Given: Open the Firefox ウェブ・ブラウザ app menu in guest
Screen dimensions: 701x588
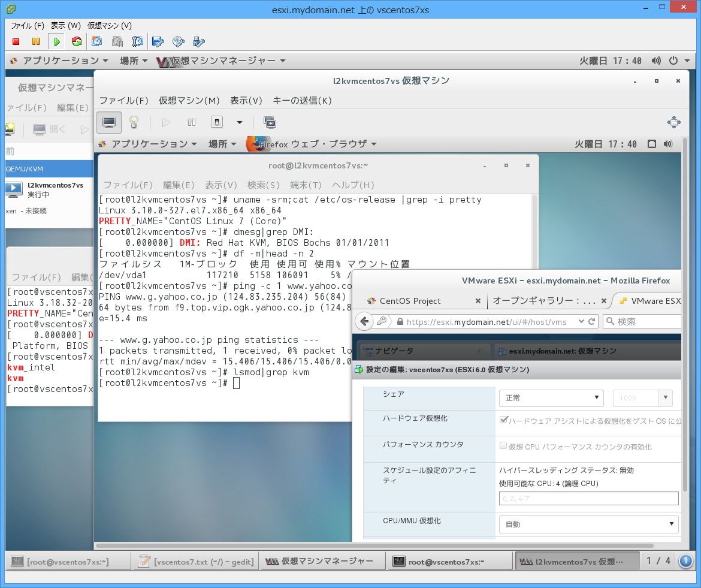Looking at the screenshot, I should pyautogui.click(x=312, y=144).
